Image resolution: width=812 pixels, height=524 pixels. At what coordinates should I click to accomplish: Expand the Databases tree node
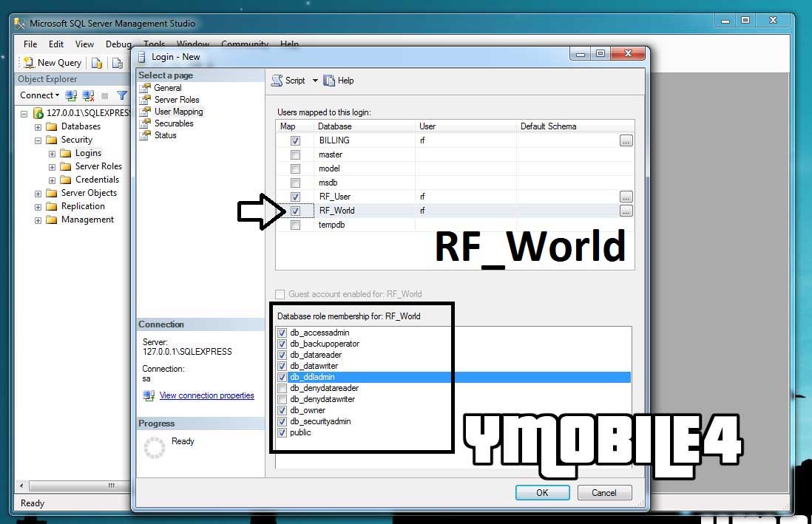click(38, 127)
